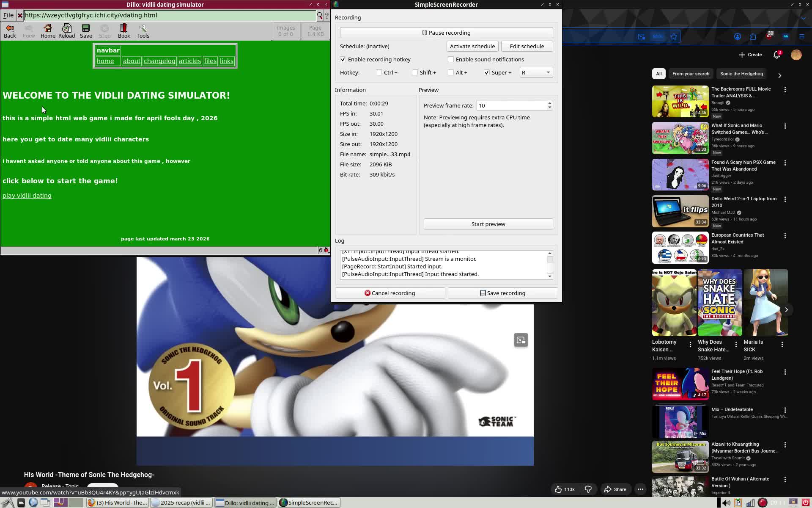Click the miniplayer icon on video
Screen dimensions: 812x508
tap(521, 340)
